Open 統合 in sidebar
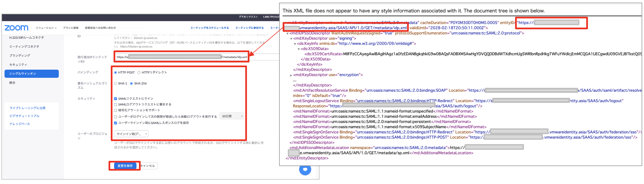 click(x=12, y=83)
